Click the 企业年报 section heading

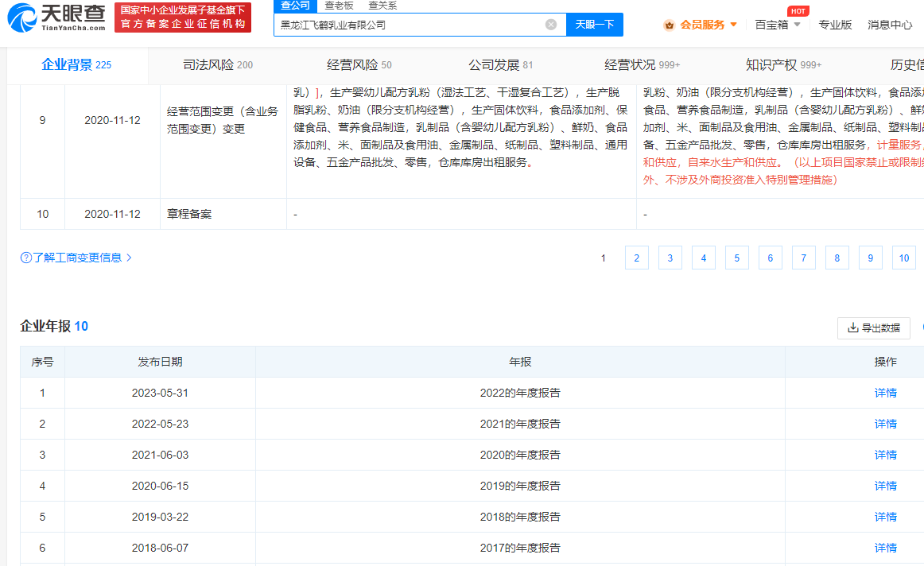click(x=53, y=326)
